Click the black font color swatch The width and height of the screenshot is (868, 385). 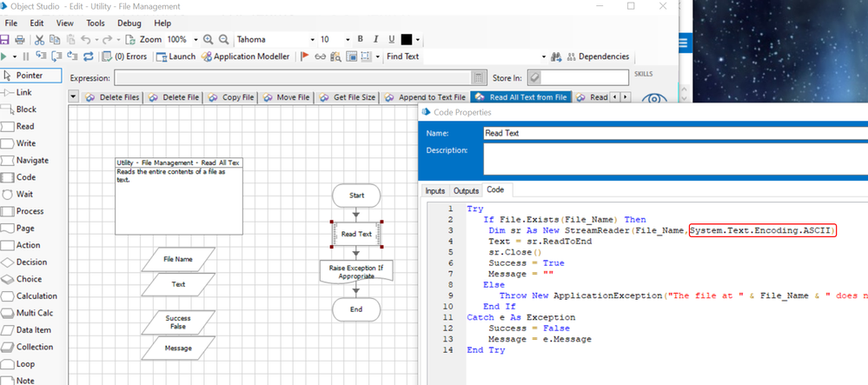click(406, 40)
